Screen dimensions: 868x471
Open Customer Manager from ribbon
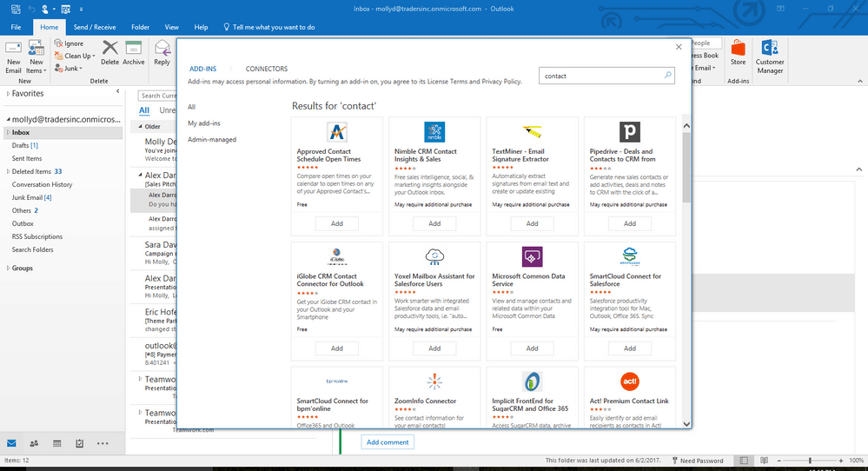click(770, 56)
